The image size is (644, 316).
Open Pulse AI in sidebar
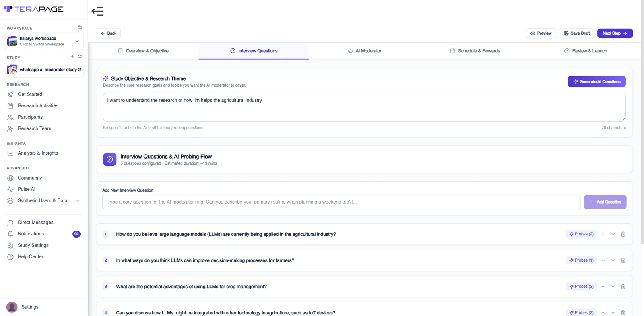(27, 189)
